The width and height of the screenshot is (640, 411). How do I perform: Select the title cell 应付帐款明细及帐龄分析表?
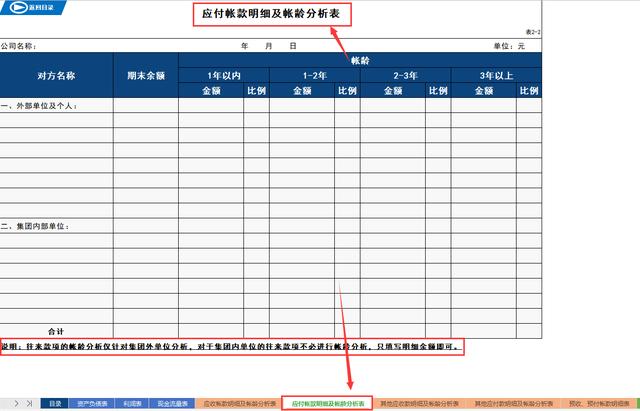tap(271, 14)
